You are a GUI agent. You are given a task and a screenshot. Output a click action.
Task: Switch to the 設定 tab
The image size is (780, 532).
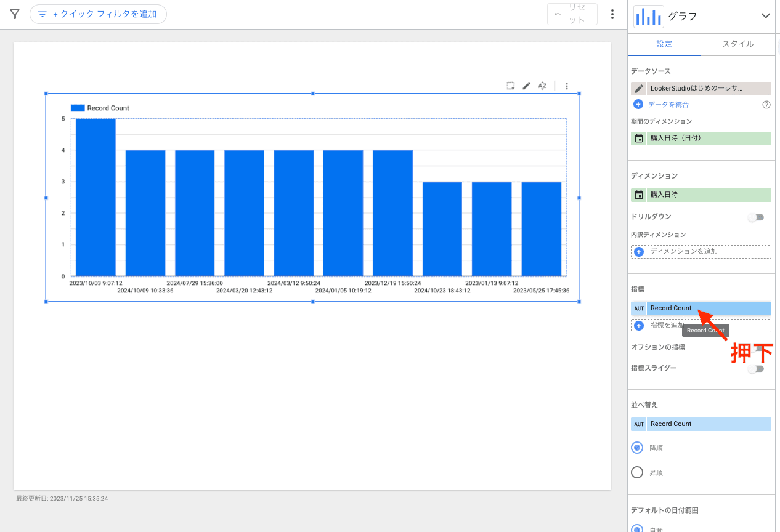[x=664, y=44]
